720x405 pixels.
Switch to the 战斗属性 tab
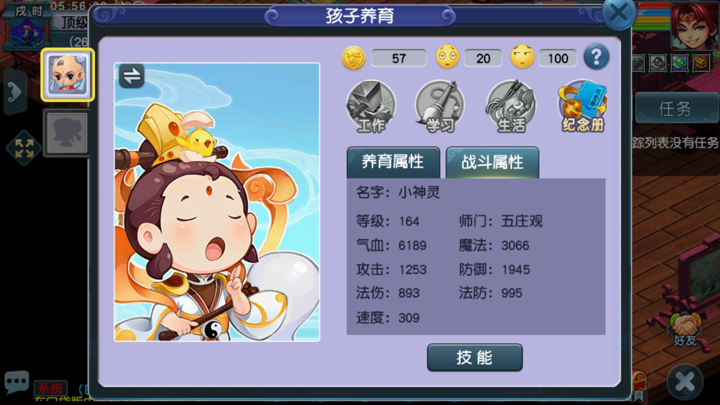[492, 162]
